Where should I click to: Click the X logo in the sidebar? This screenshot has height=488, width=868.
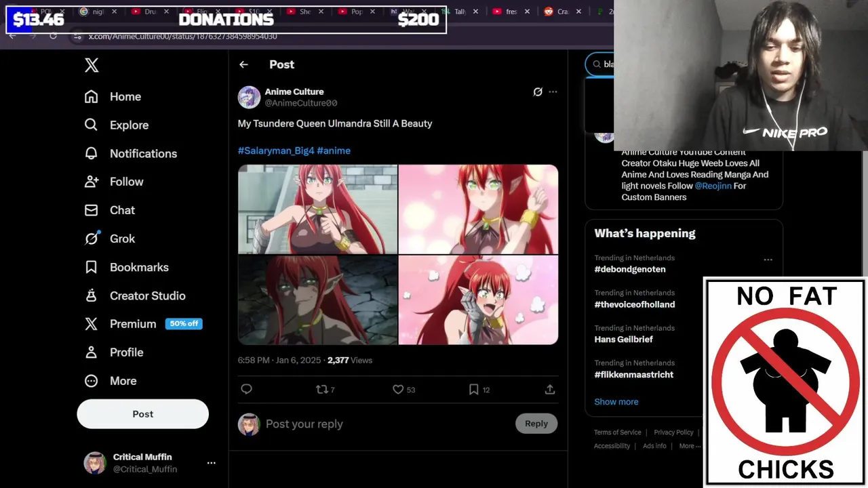click(92, 65)
